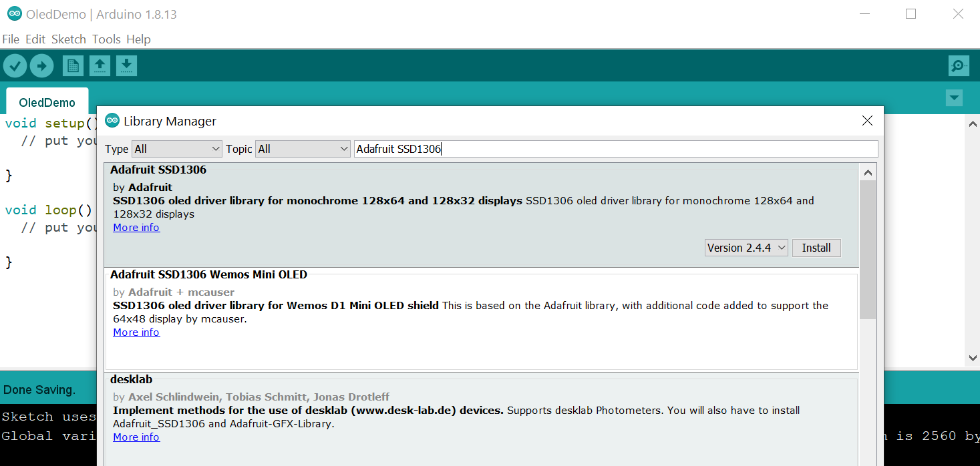The height and width of the screenshot is (466, 980).
Task: Install the Adafruit SSD1306 library
Action: (x=816, y=248)
